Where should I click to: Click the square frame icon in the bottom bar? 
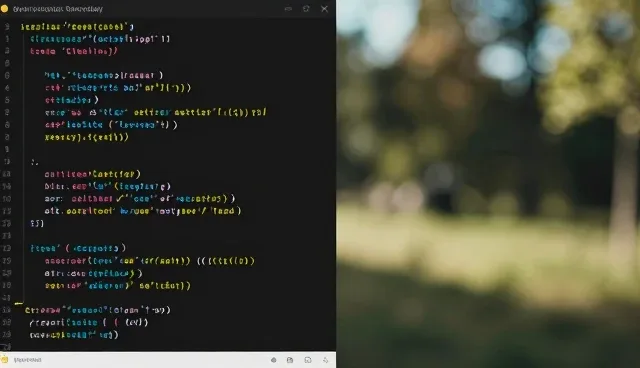(308, 360)
